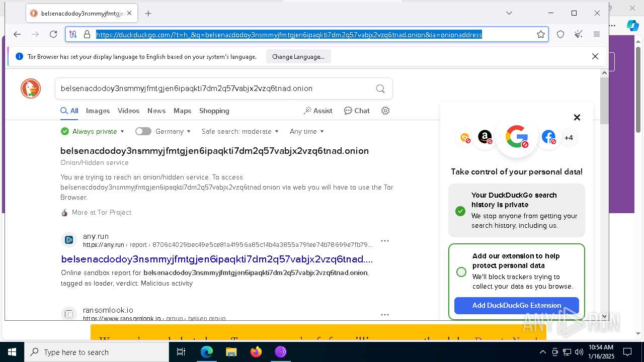Click the onion address result heading
The width and height of the screenshot is (644, 362).
pyautogui.click(x=214, y=151)
